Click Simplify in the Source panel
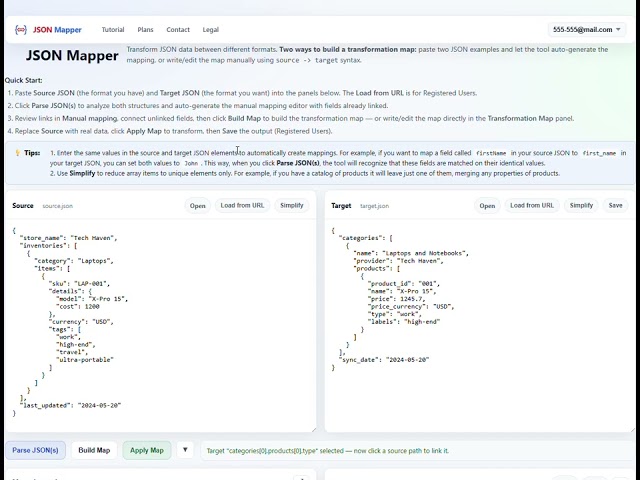640x480 pixels. pyautogui.click(x=291, y=205)
